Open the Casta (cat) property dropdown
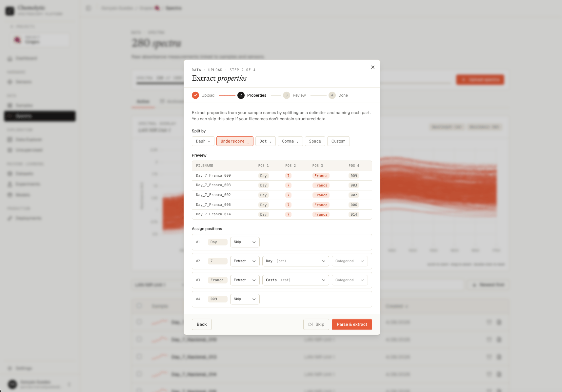The width and height of the screenshot is (562, 392). click(x=296, y=280)
